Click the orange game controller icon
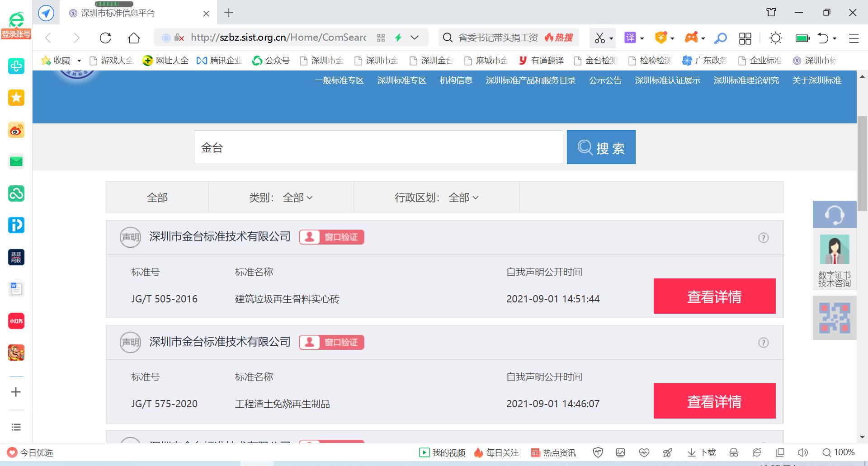868x466 pixels. [691, 38]
